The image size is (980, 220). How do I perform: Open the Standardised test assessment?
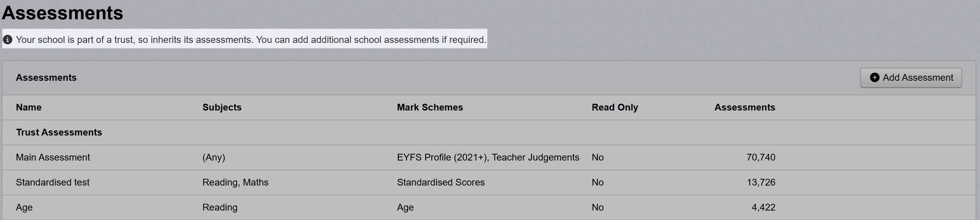pos(52,182)
